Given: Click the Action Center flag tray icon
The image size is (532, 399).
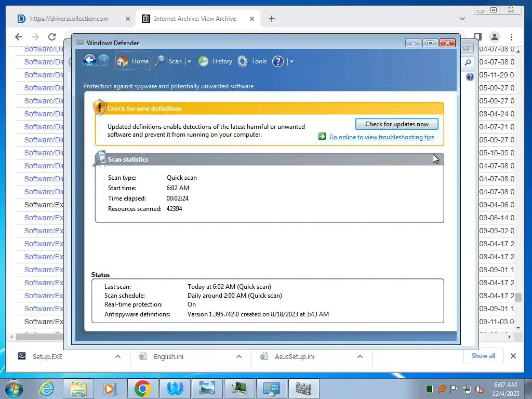Looking at the screenshot, I should (x=454, y=389).
